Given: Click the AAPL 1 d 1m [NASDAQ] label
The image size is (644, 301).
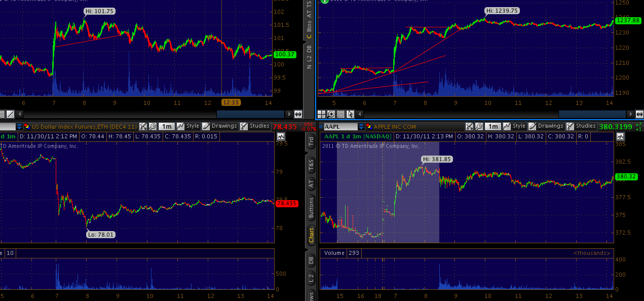Looking at the screenshot, I should coord(358,137).
